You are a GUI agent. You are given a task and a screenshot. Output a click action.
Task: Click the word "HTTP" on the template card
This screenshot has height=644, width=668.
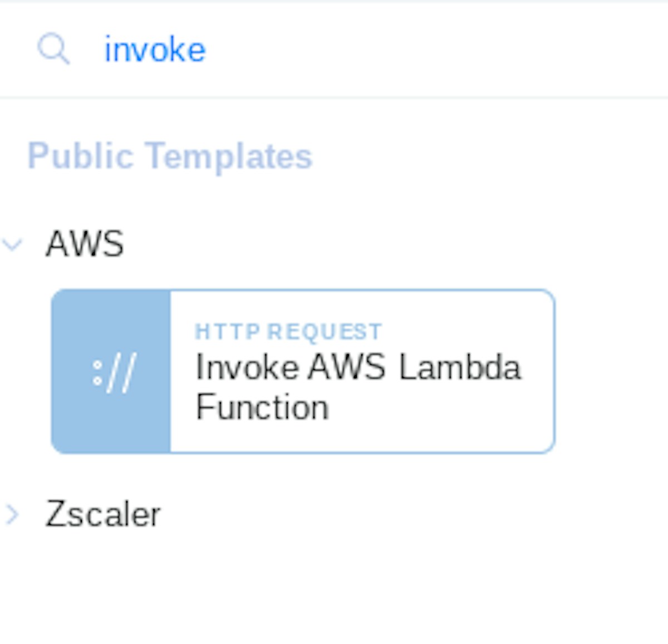(227, 332)
